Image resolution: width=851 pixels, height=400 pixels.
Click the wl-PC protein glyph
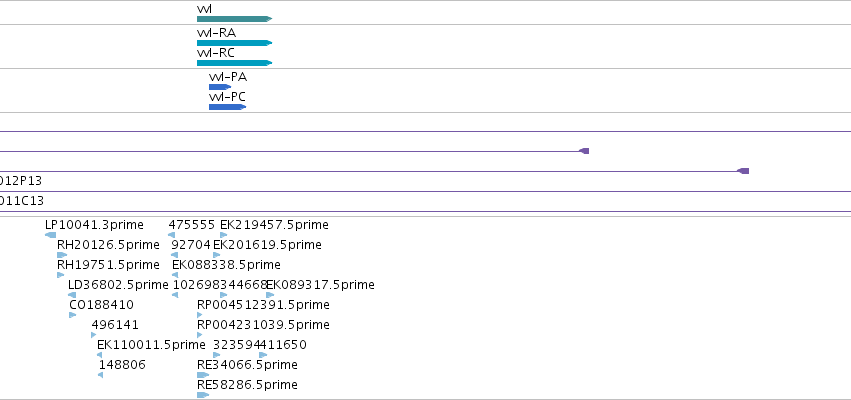227,107
